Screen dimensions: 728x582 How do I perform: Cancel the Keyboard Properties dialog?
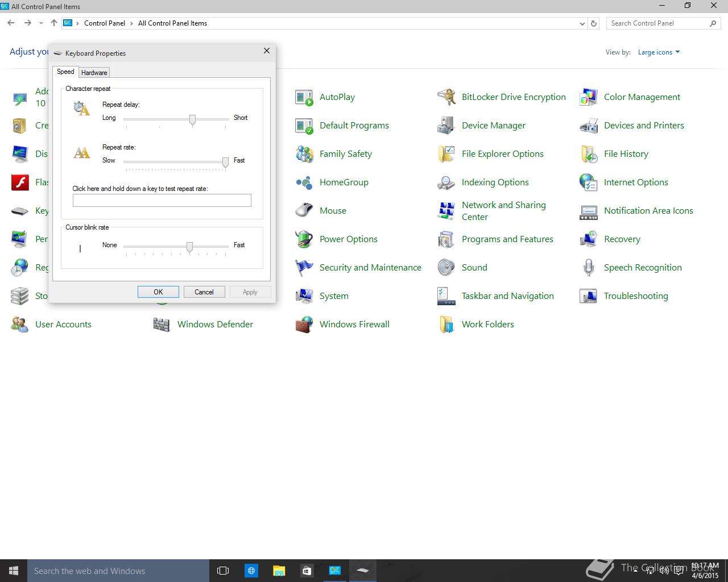(x=204, y=292)
